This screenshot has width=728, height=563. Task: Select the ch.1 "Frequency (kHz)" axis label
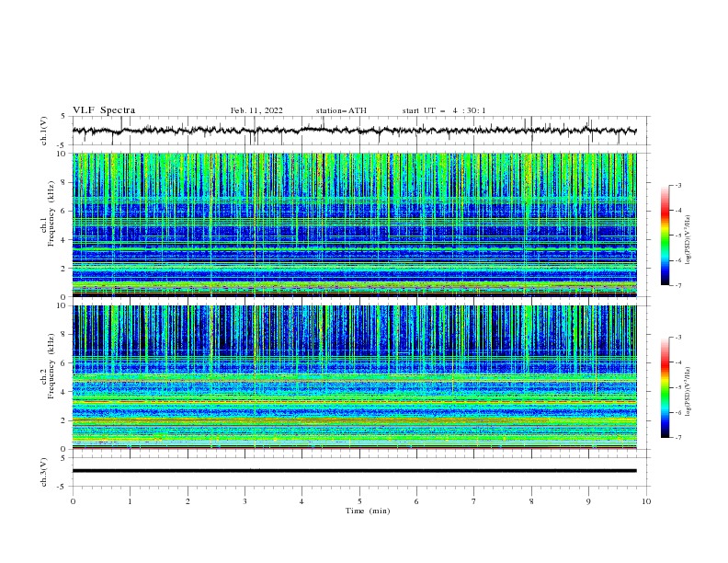(51, 214)
